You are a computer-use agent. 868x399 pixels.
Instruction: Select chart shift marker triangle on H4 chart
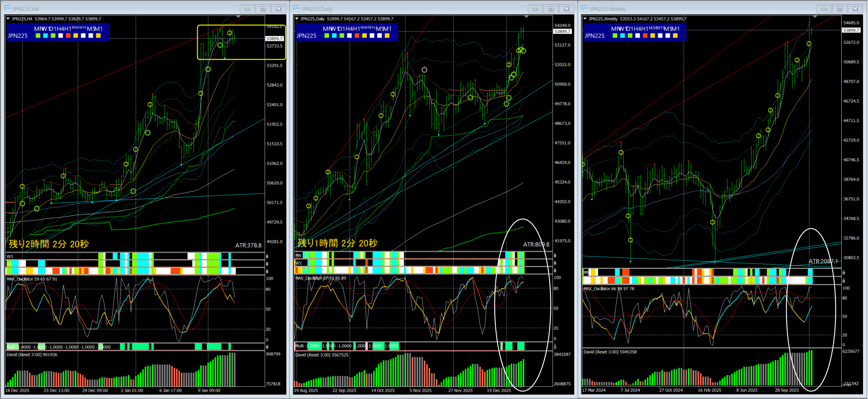238,17
